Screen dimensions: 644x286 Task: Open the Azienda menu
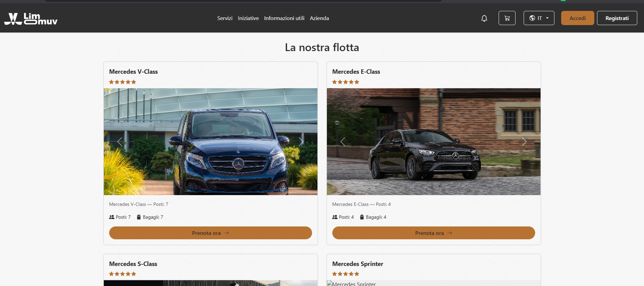pos(319,18)
